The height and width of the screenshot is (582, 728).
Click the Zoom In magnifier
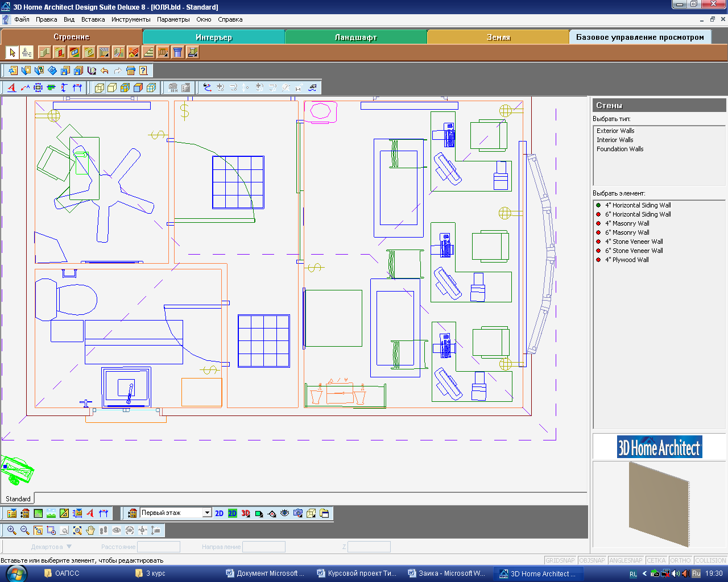11,530
